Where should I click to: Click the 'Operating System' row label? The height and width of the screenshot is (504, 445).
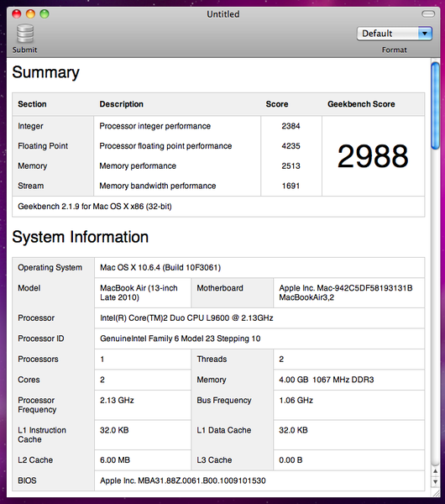[x=50, y=267]
